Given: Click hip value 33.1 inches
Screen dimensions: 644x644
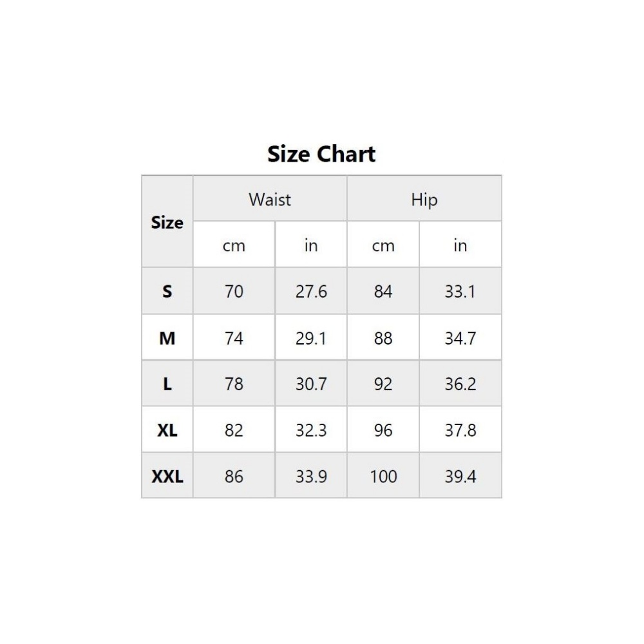Looking at the screenshot, I should pos(460,292).
